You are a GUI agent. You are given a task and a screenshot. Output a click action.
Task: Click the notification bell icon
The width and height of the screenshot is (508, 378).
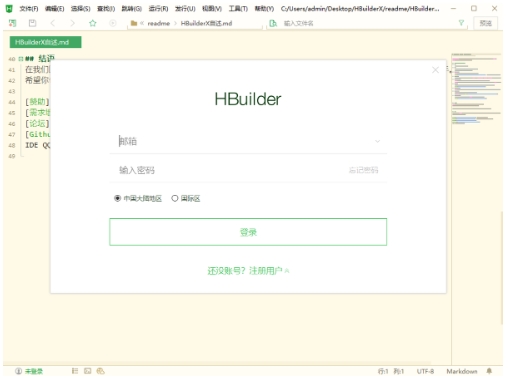pyautogui.click(x=489, y=371)
